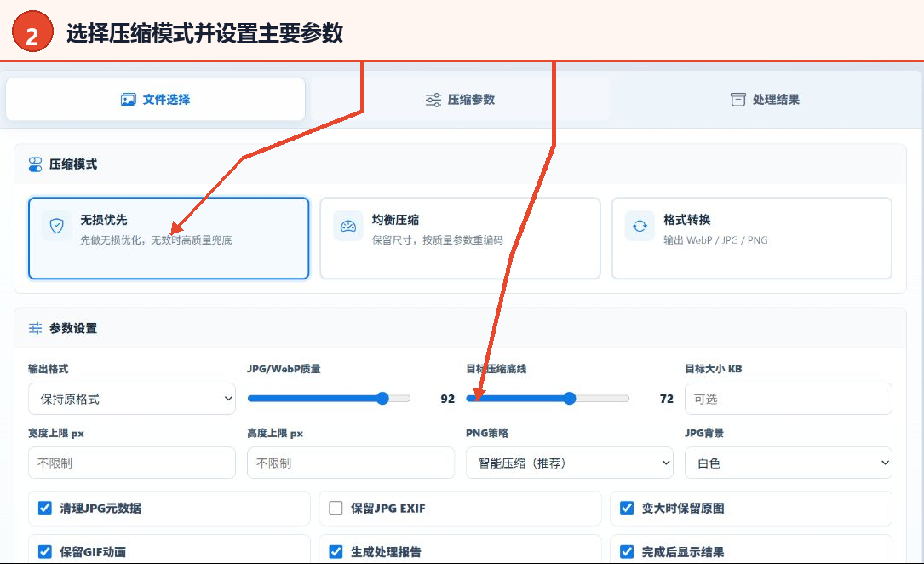Click the JPG背景 label

tap(704, 433)
